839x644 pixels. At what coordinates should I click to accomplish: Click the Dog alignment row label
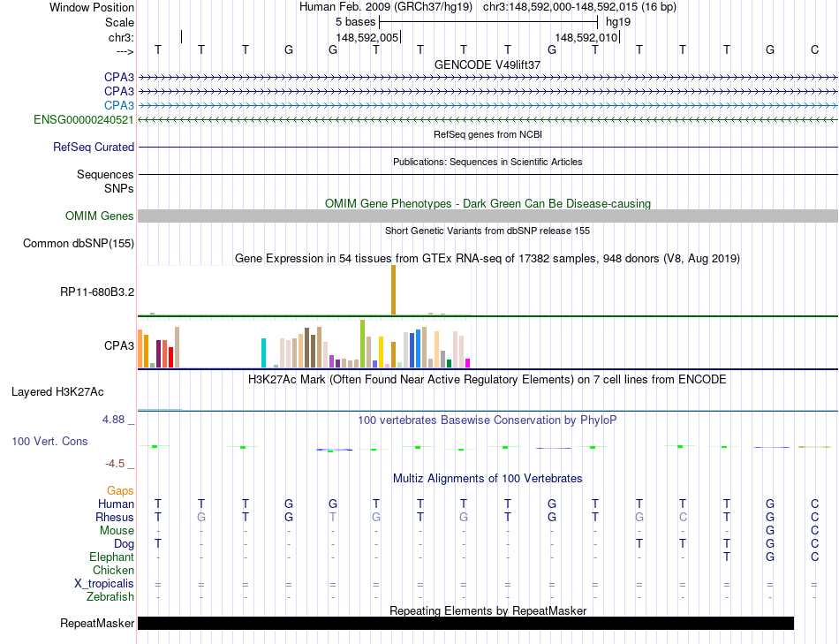click(x=124, y=544)
